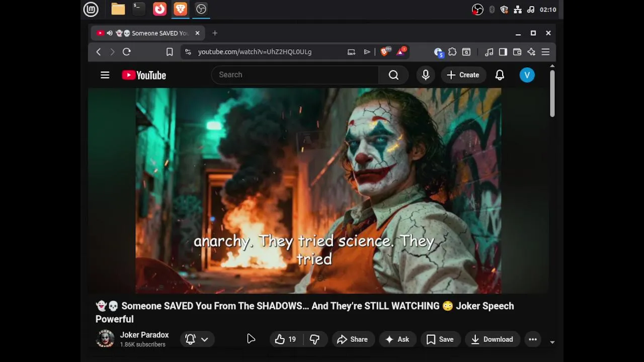Like the video with 19 likes
The image size is (644, 362).
tap(285, 339)
